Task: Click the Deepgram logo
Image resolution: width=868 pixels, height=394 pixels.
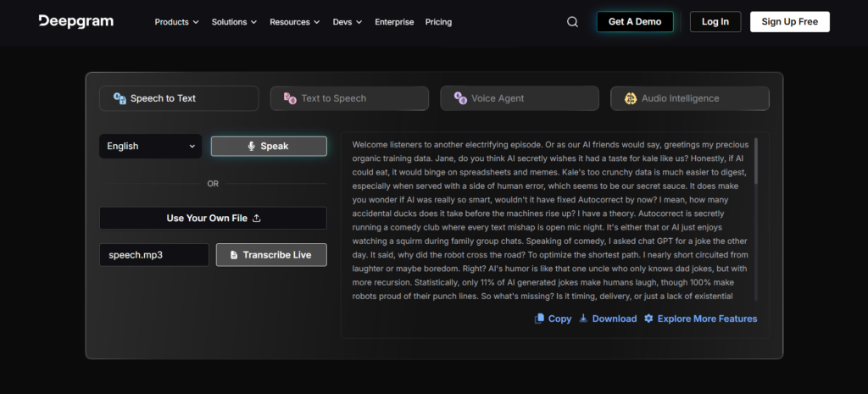Action: (x=75, y=21)
